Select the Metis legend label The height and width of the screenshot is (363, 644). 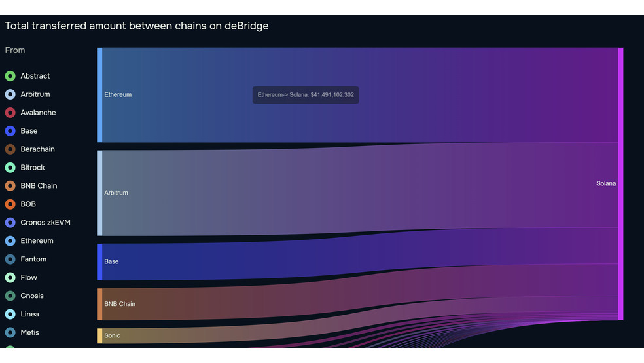pyautogui.click(x=29, y=332)
